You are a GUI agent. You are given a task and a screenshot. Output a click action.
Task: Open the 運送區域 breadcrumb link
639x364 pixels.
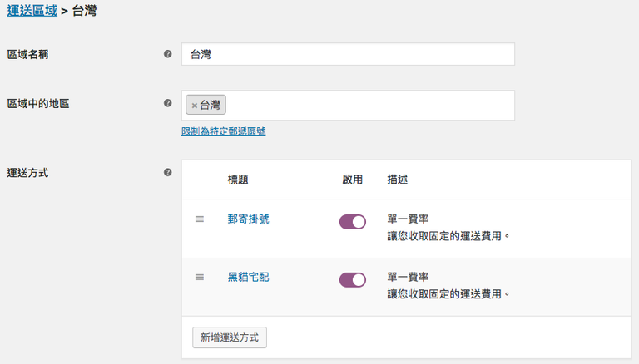click(32, 12)
